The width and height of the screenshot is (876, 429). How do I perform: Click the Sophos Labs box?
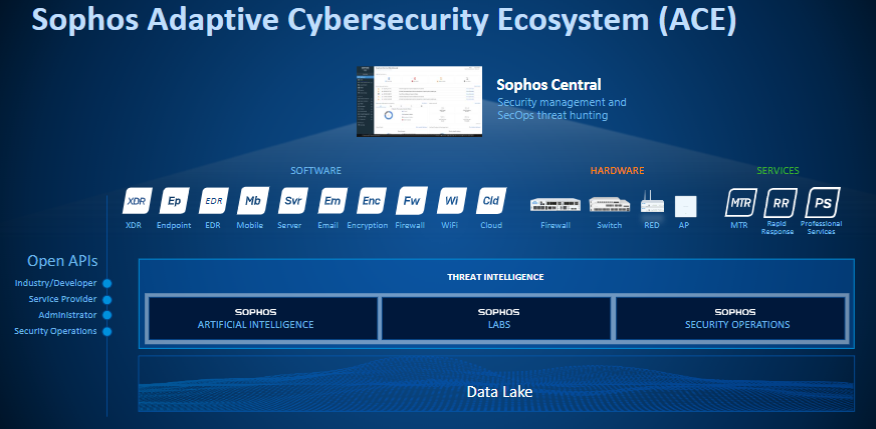click(x=496, y=318)
